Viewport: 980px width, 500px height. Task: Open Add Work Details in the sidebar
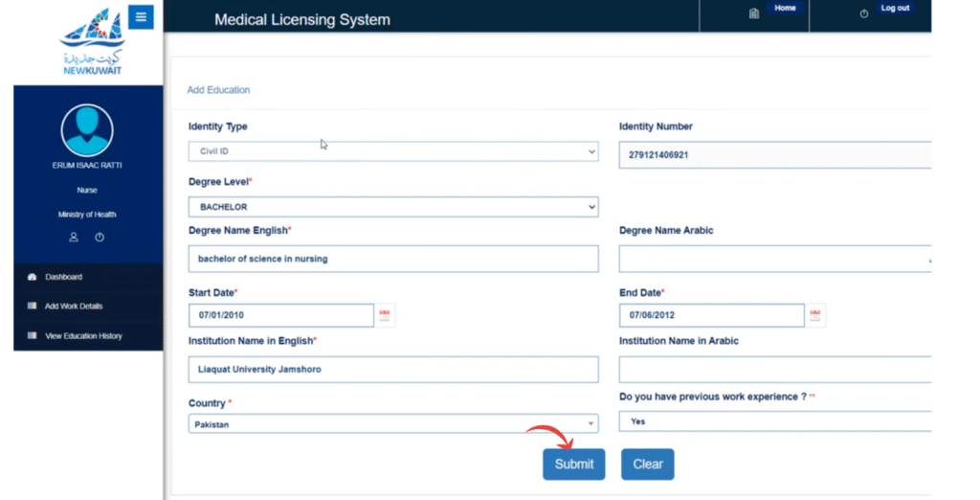coord(73,307)
